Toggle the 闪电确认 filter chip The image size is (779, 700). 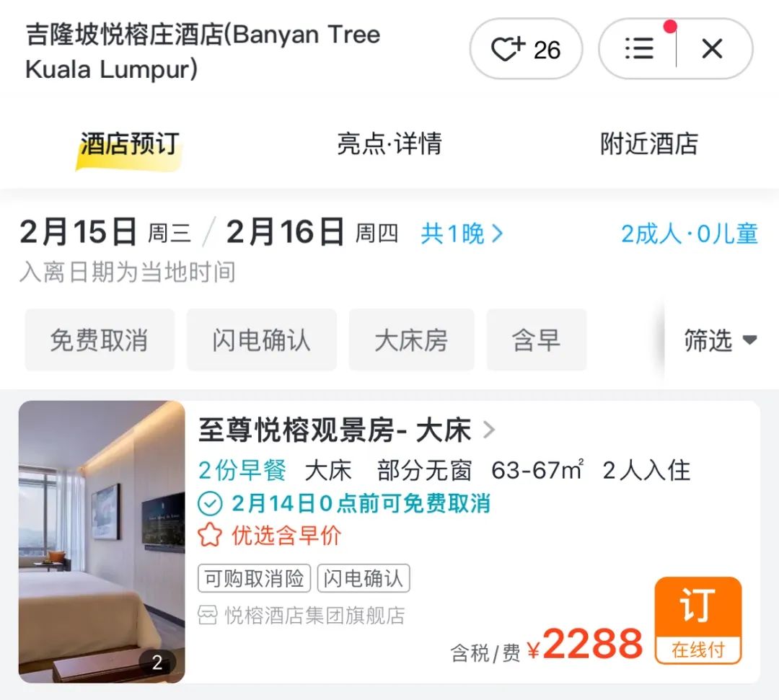(x=261, y=340)
